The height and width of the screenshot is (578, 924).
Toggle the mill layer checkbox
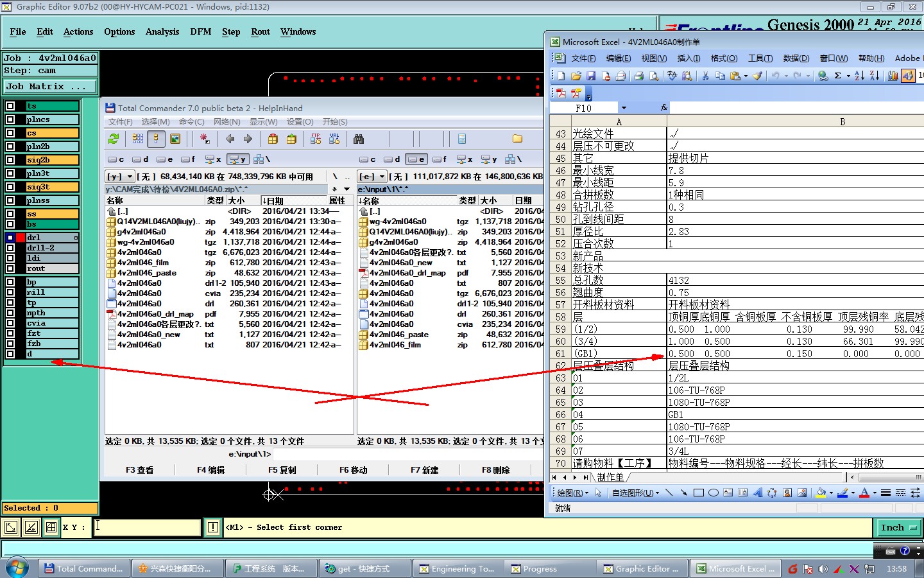point(10,292)
